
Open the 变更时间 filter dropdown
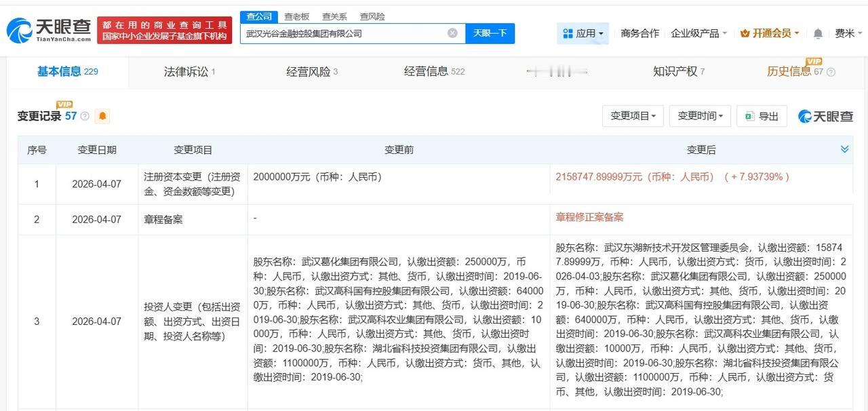(699, 115)
